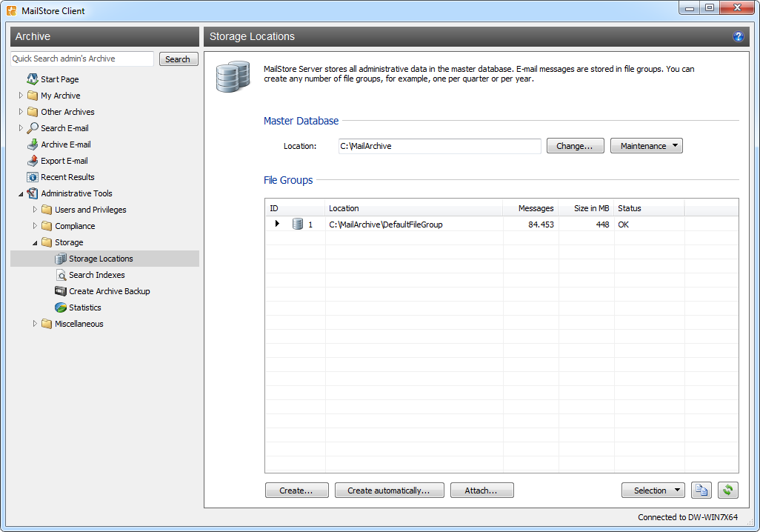760x532 pixels.
Task: Click the Users and Privileges folder icon
Action: pos(47,210)
